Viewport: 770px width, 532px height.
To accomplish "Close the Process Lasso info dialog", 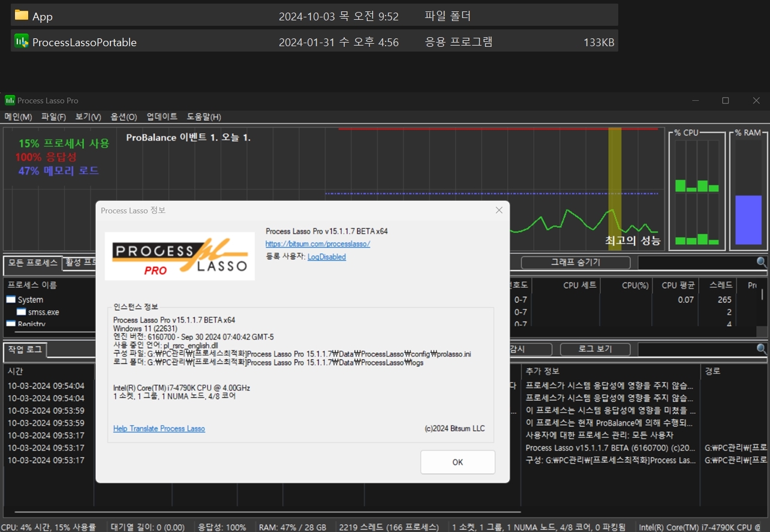I will pyautogui.click(x=498, y=211).
